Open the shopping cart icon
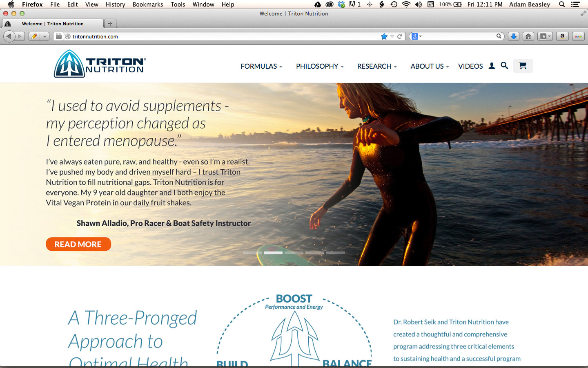This screenshot has height=368, width=588. [x=523, y=65]
